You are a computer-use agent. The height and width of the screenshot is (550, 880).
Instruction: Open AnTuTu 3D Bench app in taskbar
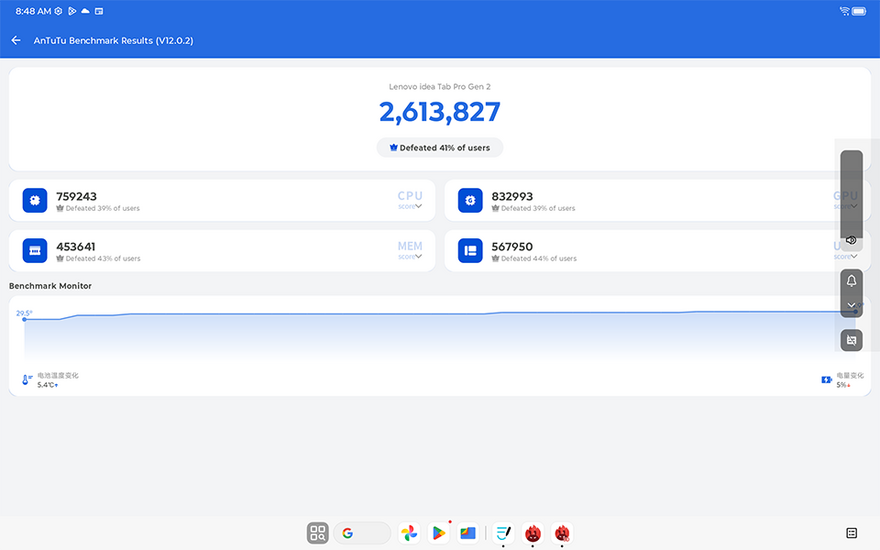click(x=562, y=533)
